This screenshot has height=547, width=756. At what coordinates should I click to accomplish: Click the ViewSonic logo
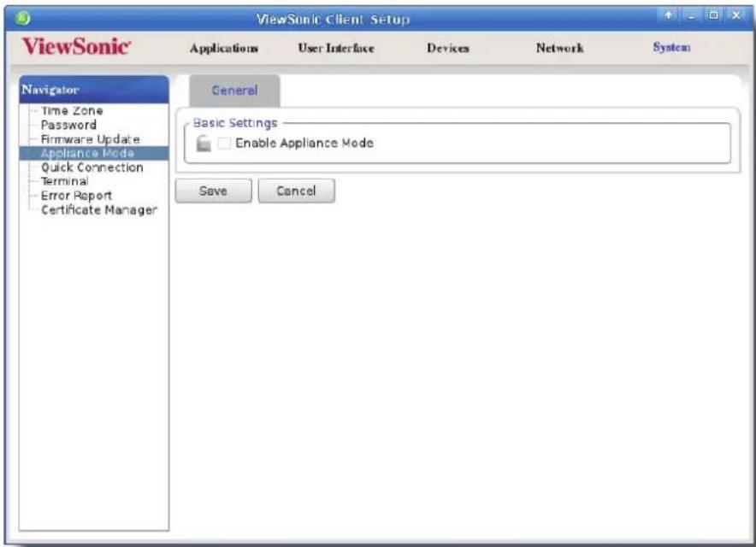point(76,47)
